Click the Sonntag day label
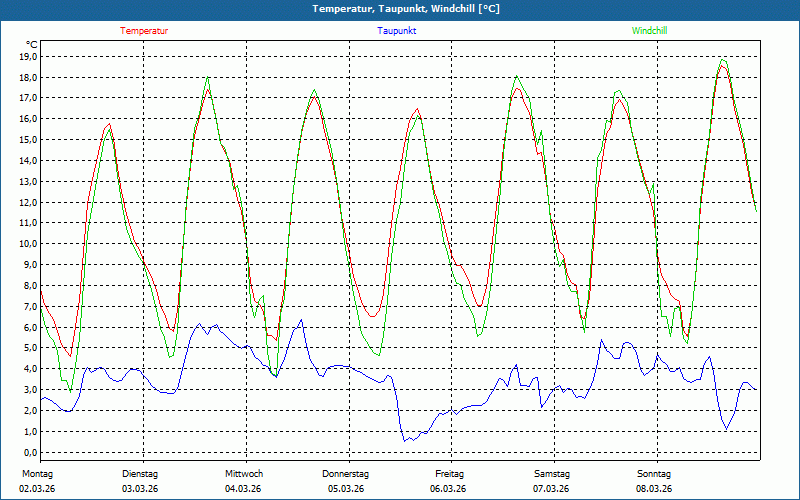 tap(654, 474)
